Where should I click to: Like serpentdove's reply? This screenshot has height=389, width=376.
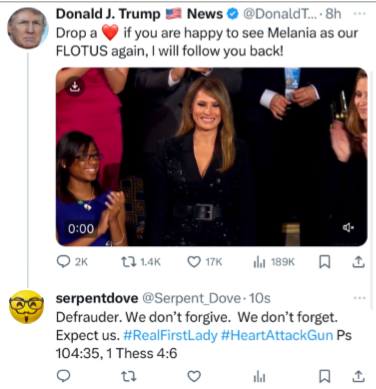[194, 376]
